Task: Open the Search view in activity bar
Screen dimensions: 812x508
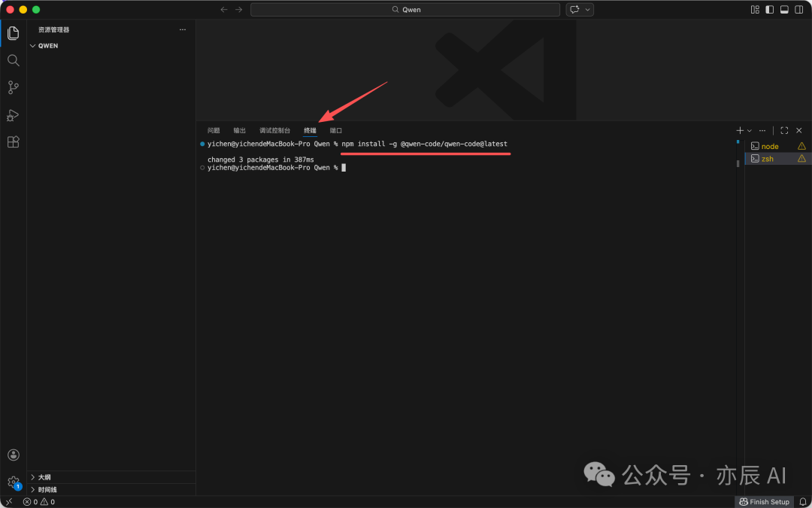Action: click(x=13, y=60)
